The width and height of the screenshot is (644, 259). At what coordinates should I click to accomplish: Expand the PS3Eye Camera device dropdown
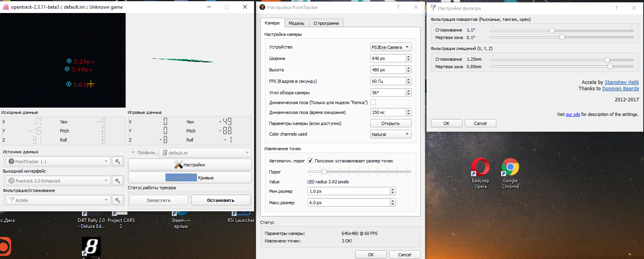(x=390, y=47)
